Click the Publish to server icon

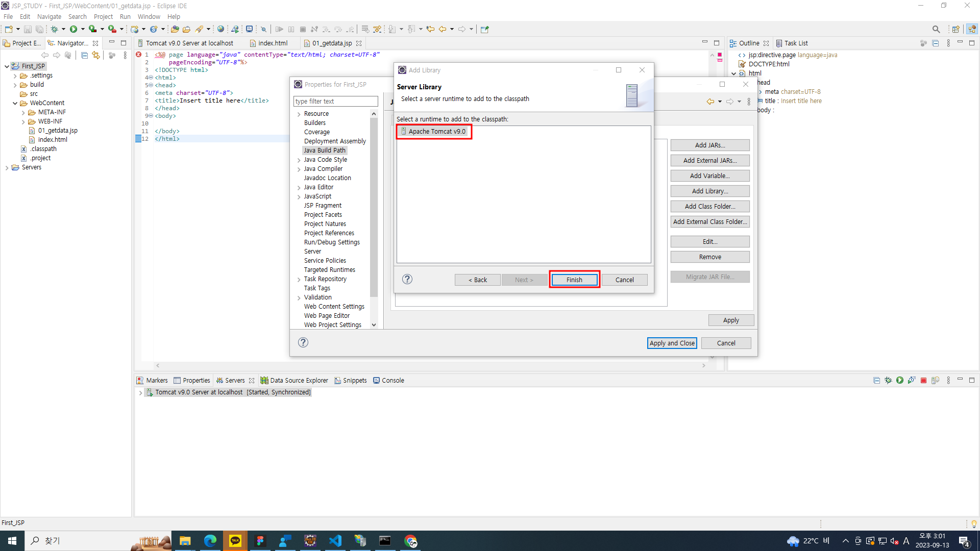(935, 381)
